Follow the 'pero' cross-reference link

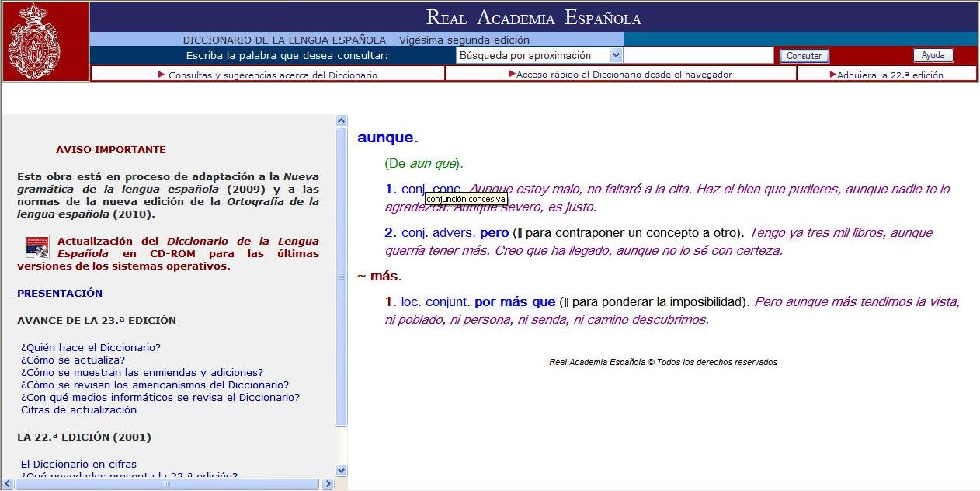[494, 232]
